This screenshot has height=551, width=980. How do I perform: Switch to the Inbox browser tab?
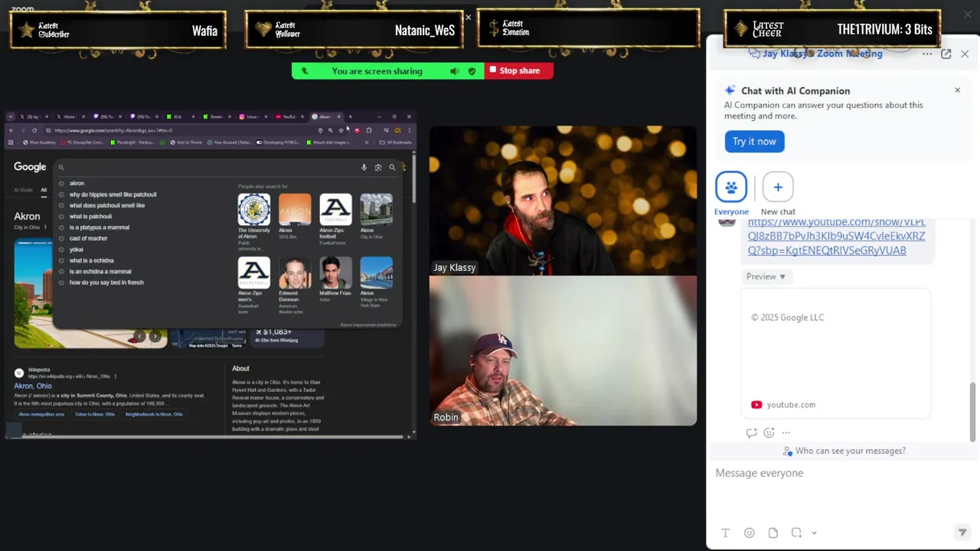(251, 116)
